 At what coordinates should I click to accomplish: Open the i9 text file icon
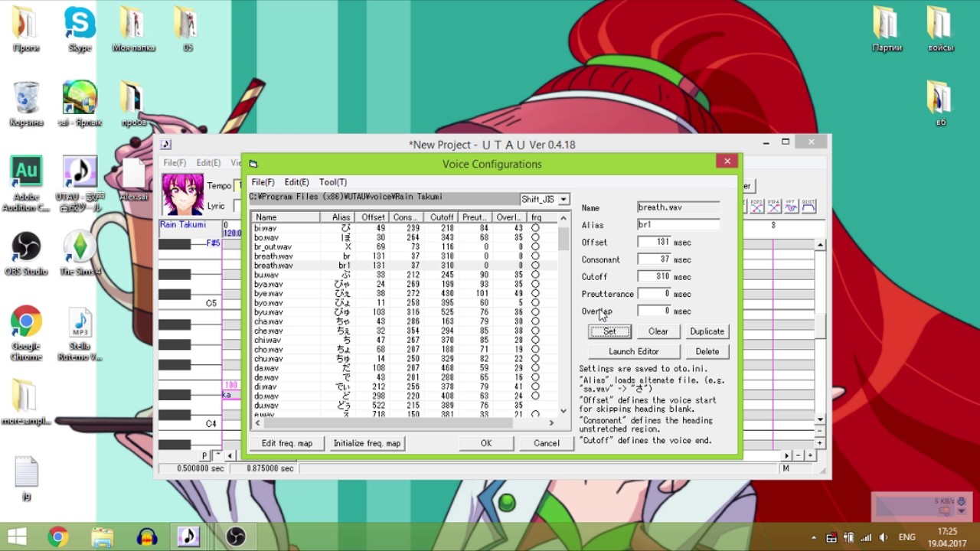point(26,478)
